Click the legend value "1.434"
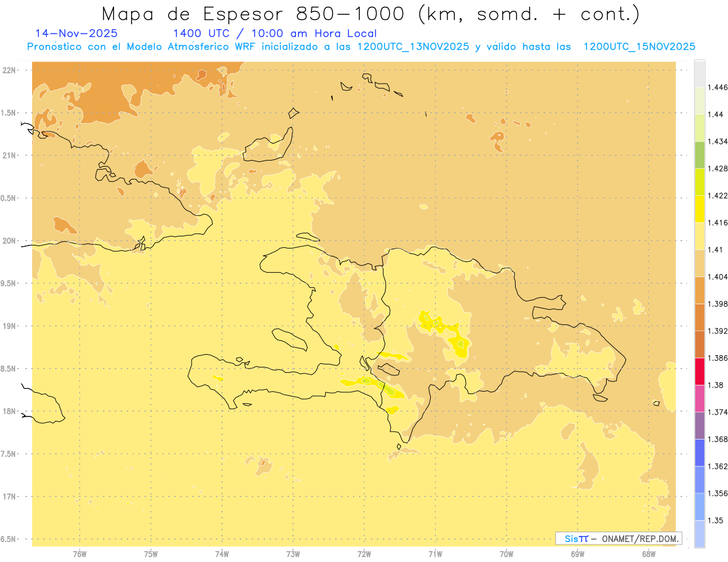 click(x=718, y=141)
